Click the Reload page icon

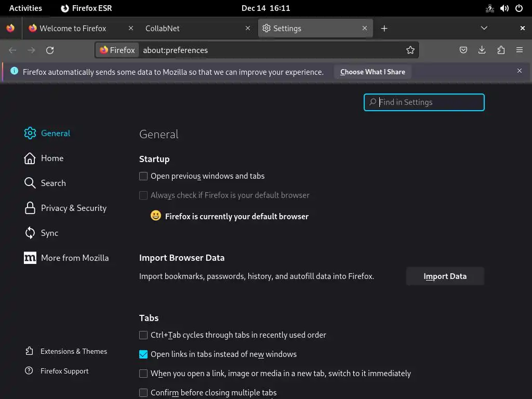(50, 50)
